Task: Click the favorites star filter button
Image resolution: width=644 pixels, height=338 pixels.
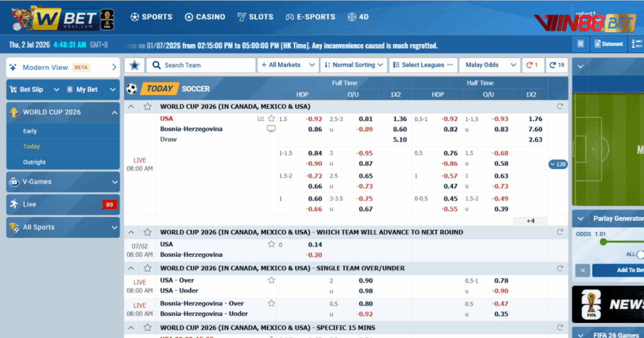Action: (x=135, y=65)
